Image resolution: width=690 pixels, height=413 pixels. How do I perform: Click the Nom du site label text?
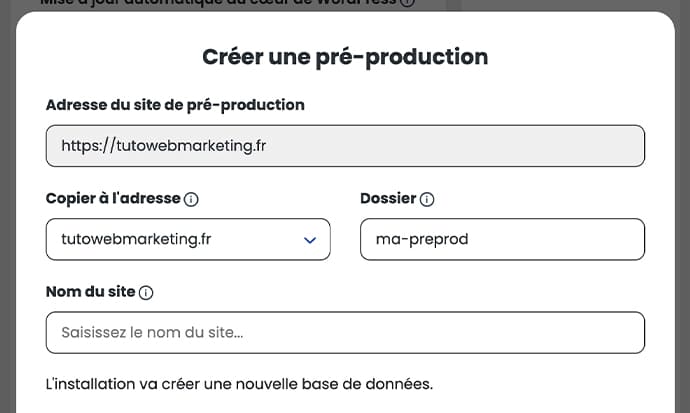(x=90, y=293)
